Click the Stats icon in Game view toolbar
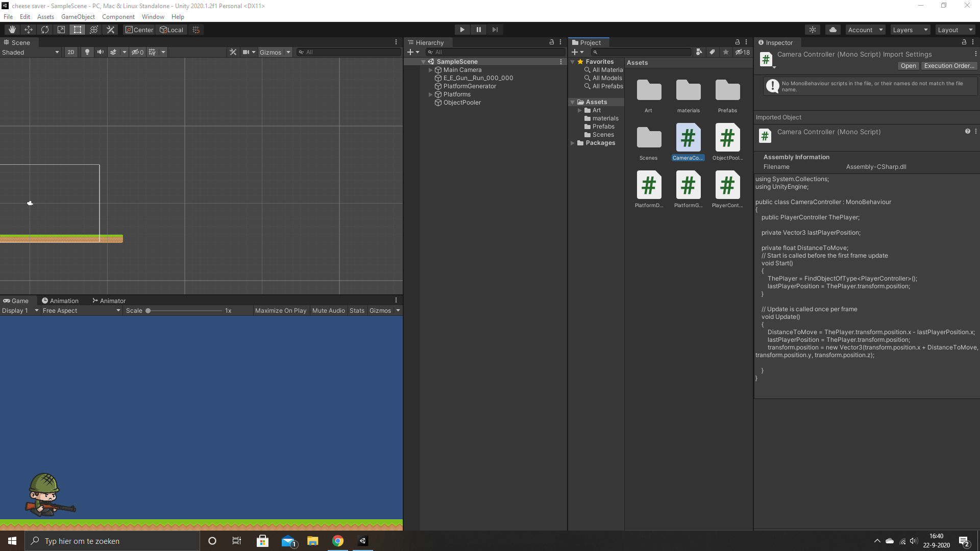The image size is (980, 551). point(357,311)
